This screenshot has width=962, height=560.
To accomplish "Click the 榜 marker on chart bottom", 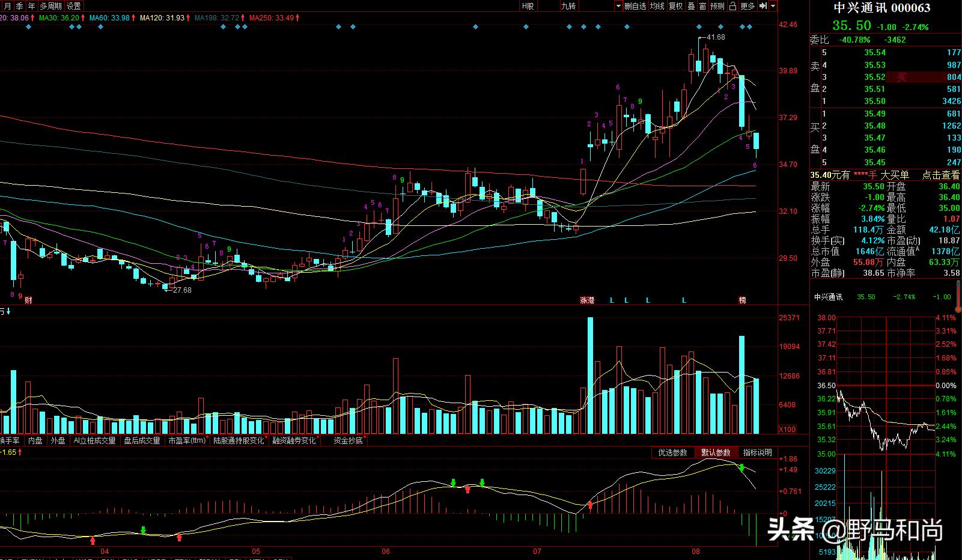I will pyautogui.click(x=742, y=300).
